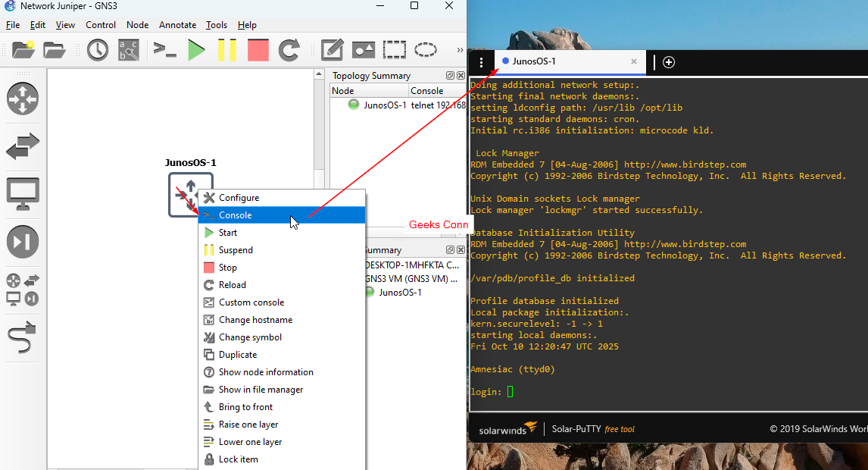Select Console from the context menu
Image resolution: width=868 pixels, height=470 pixels.
[x=236, y=215]
